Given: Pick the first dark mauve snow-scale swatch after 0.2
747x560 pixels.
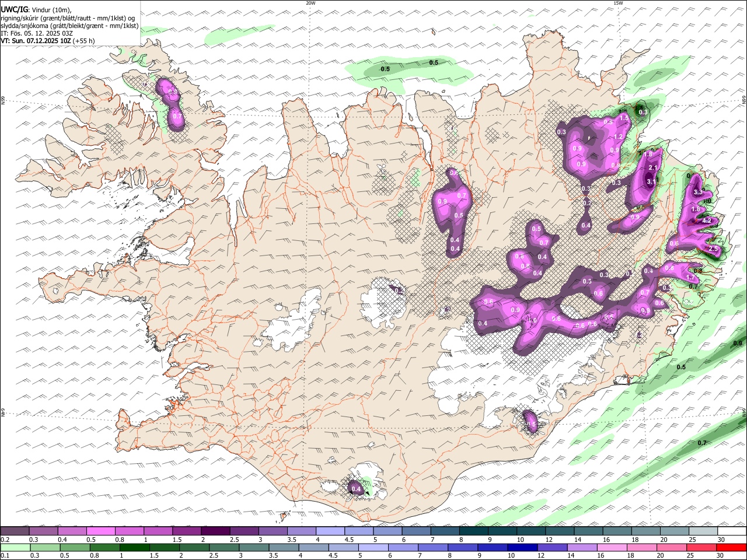Looking at the screenshot, I should [x=15, y=531].
